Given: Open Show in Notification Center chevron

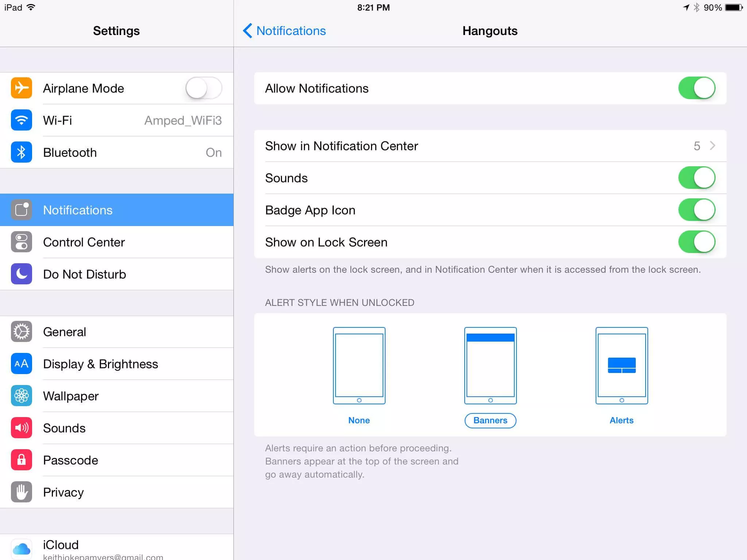Looking at the screenshot, I should pyautogui.click(x=712, y=146).
